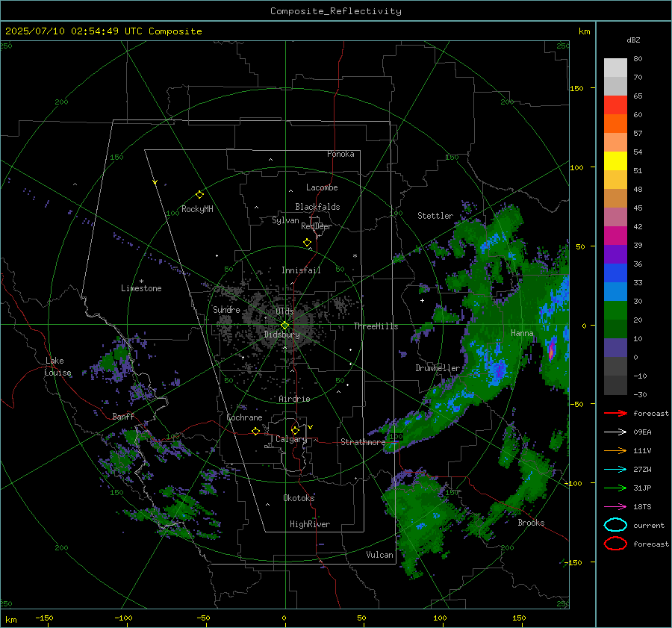The width and height of the screenshot is (672, 628).
Task: Click the Okotoks town label
Action: click(299, 497)
